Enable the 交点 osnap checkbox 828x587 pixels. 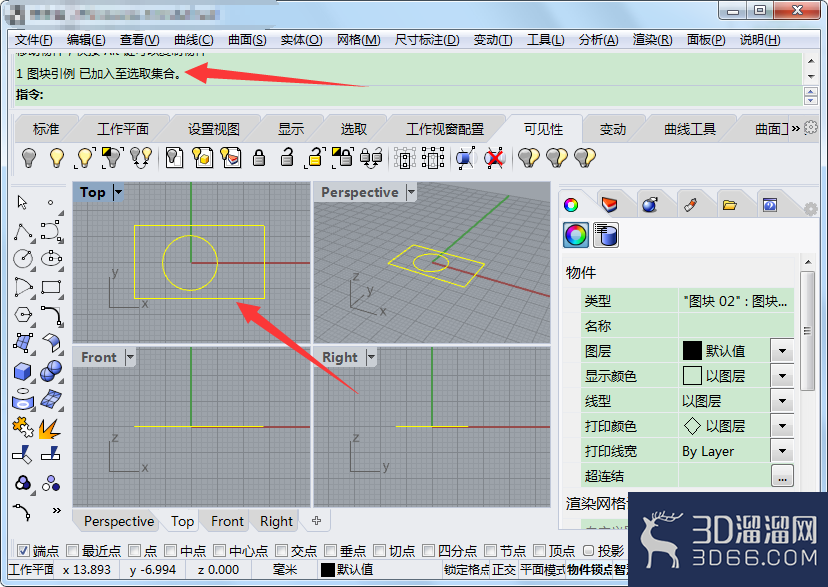pyautogui.click(x=281, y=551)
